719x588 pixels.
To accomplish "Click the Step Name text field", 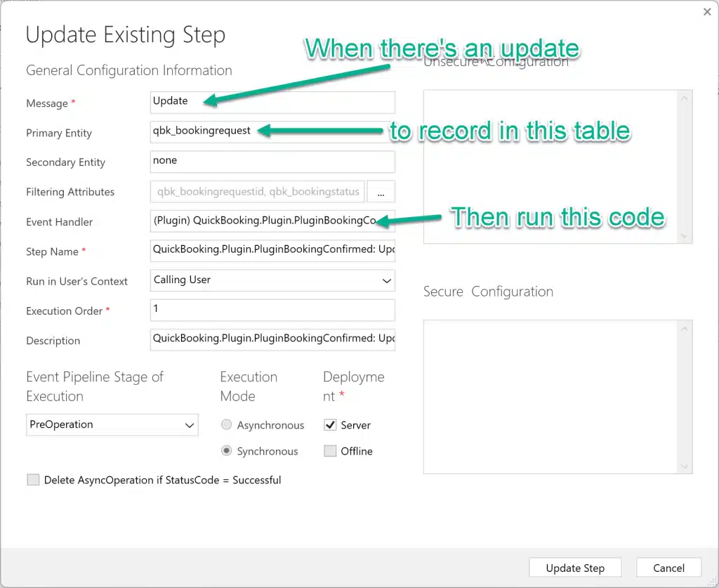I will click(x=272, y=251).
